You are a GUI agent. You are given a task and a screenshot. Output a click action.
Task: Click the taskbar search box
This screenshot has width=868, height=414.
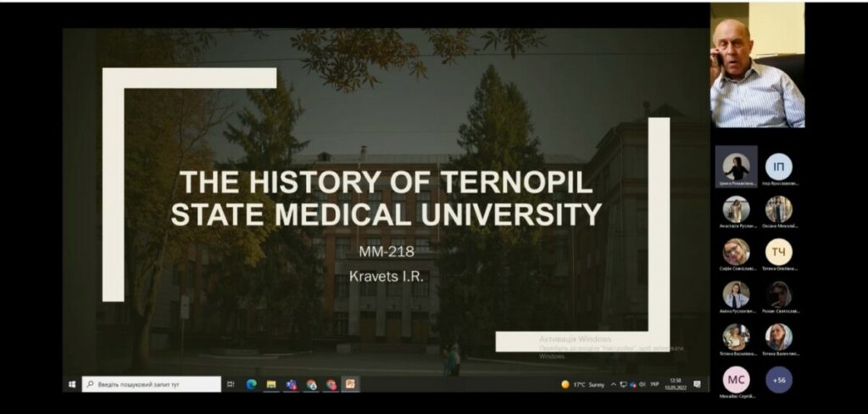(151, 384)
